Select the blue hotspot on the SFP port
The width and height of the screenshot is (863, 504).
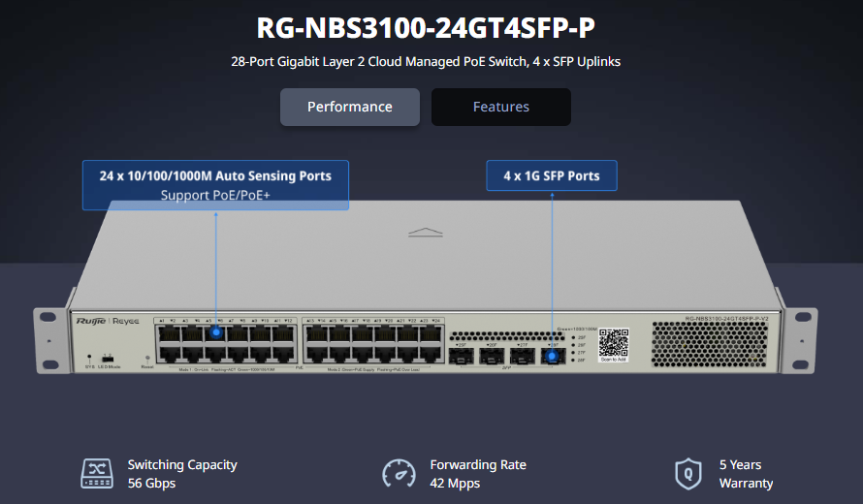click(552, 357)
